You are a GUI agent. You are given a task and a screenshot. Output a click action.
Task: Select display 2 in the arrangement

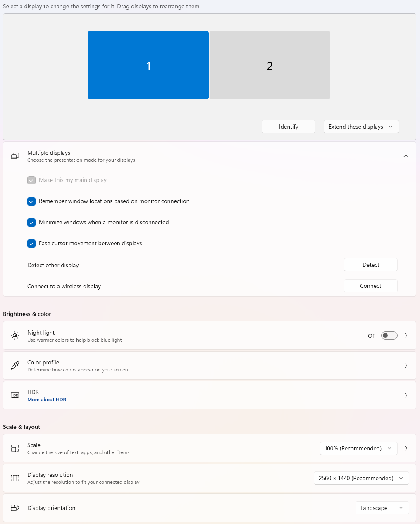point(270,65)
